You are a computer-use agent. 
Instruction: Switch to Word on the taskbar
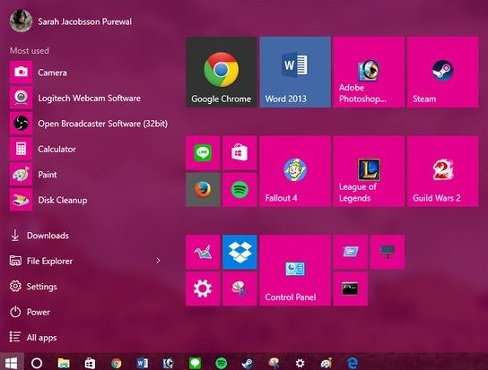click(x=142, y=363)
